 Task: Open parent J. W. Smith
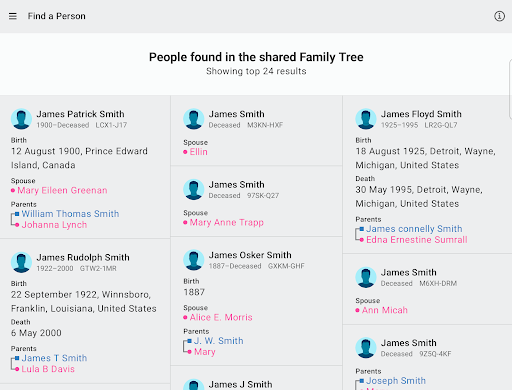pyautogui.click(x=219, y=341)
